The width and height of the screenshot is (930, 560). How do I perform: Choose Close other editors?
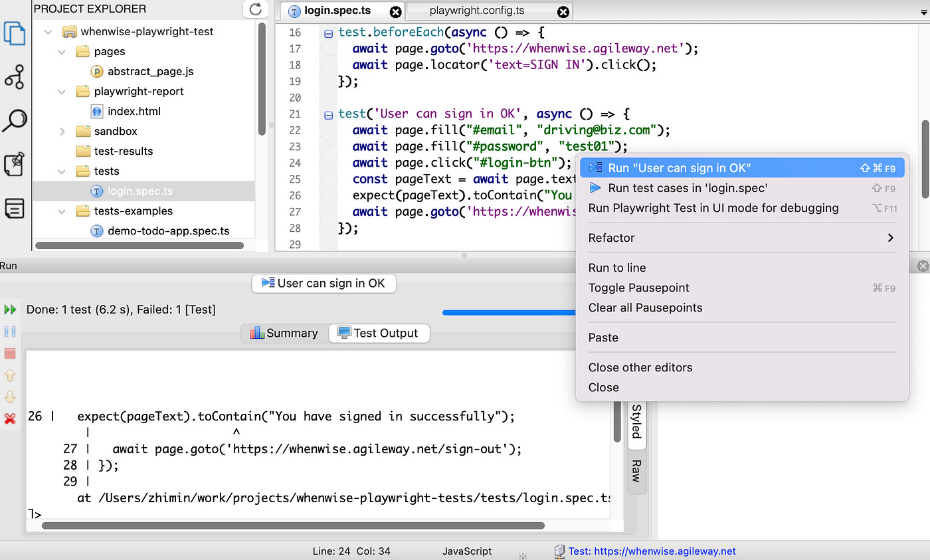742,367
